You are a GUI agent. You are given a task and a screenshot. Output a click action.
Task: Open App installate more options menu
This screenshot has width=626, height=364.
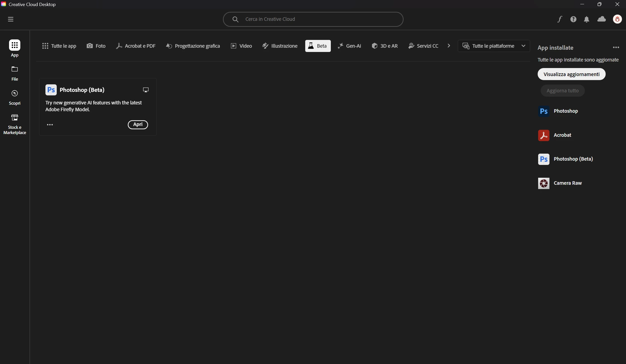tap(616, 47)
